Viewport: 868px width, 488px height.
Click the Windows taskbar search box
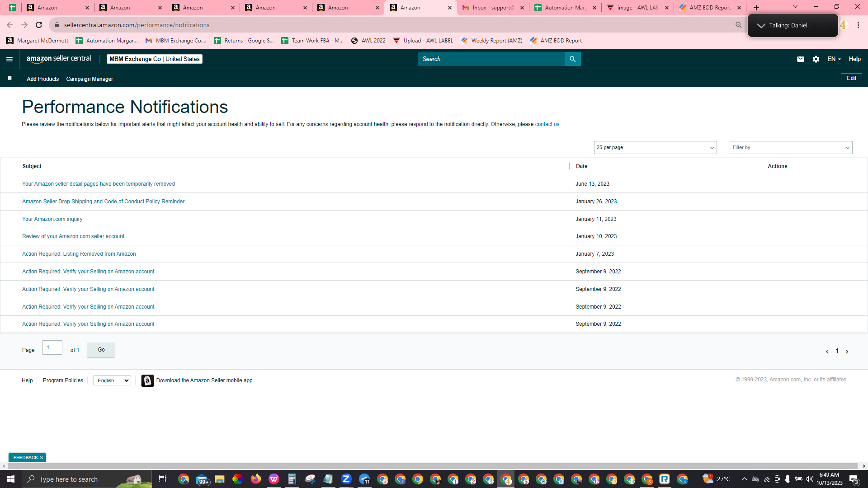[87, 479]
